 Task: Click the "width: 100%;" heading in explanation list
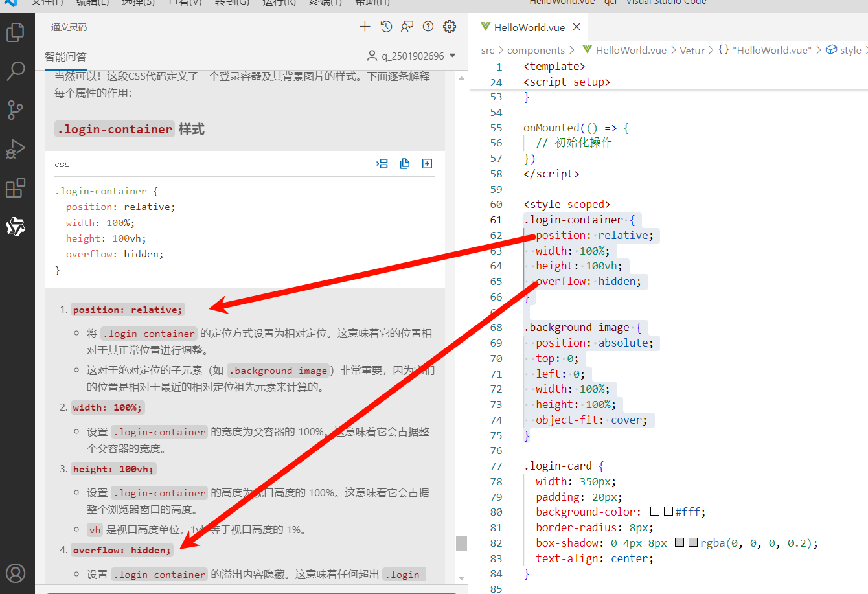[108, 407]
